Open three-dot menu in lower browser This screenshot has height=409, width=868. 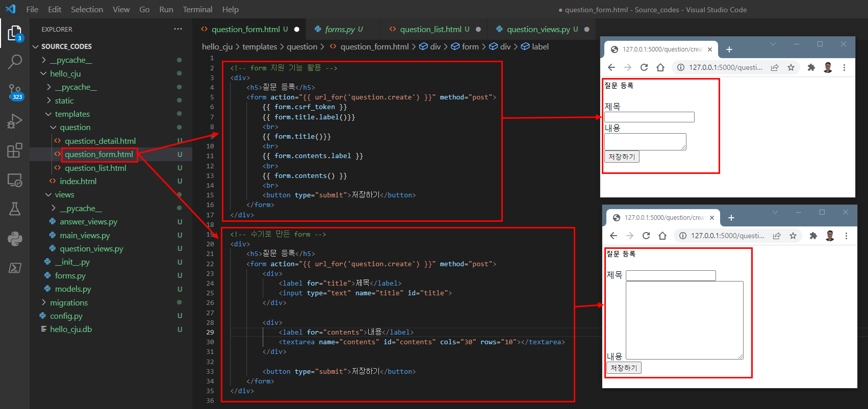pyautogui.click(x=846, y=236)
